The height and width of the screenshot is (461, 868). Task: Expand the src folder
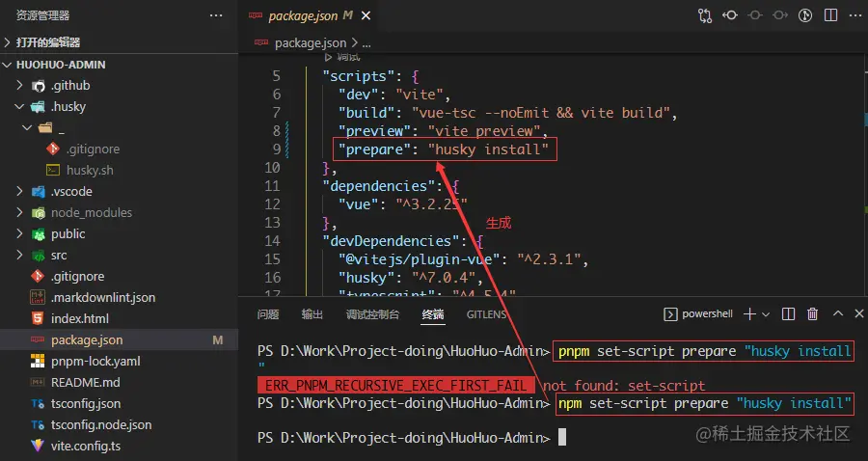point(20,255)
